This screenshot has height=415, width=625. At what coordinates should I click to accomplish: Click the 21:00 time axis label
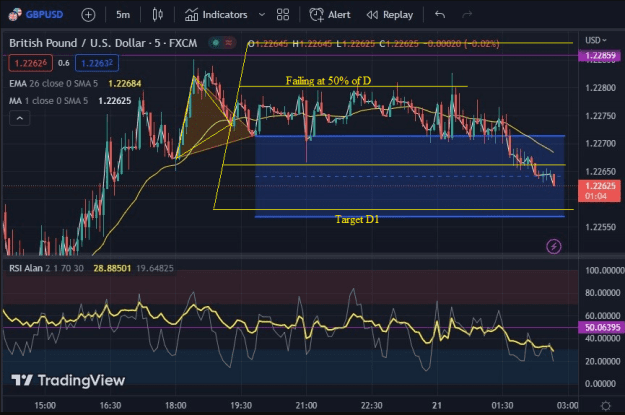306,405
